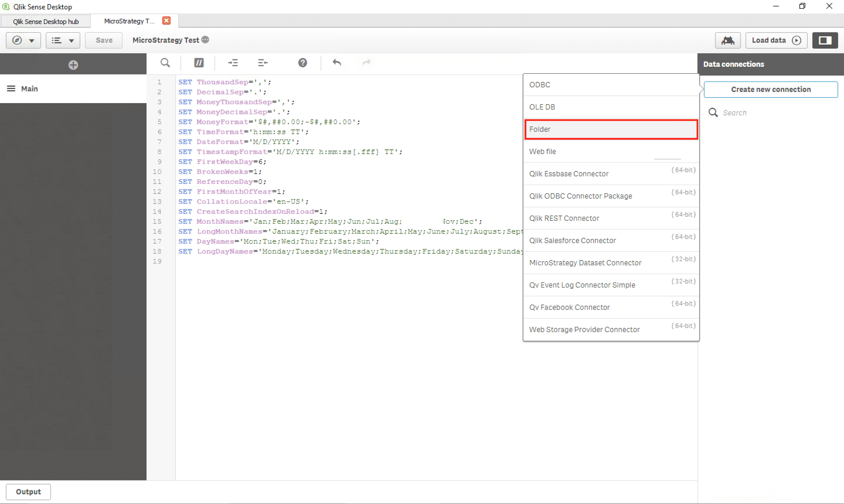This screenshot has width=844, height=504.
Task: Open the debug panel bug icon
Action: [728, 40]
